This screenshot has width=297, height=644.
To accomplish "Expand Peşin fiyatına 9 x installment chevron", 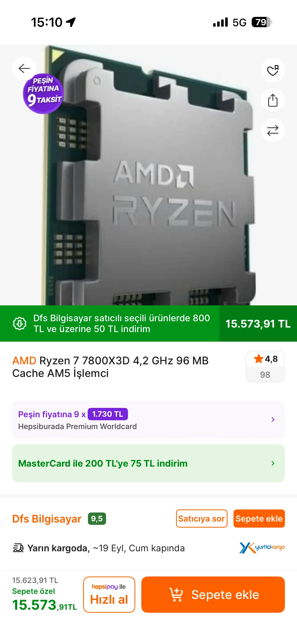I will (x=273, y=420).
